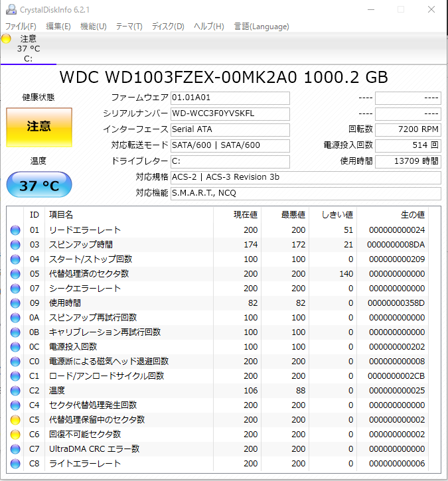Click blue status icon for 03 スピンアップ時間
Image resolution: width=448 pixels, height=481 pixels.
[15, 245]
